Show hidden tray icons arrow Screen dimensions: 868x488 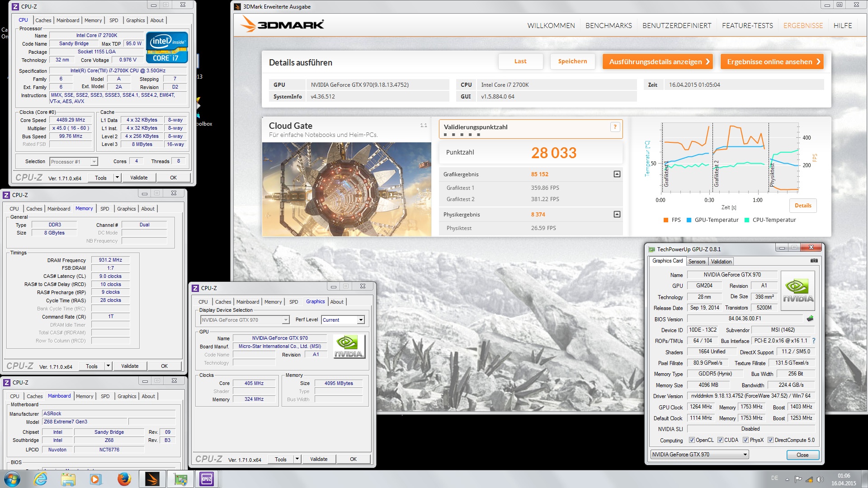(x=787, y=479)
